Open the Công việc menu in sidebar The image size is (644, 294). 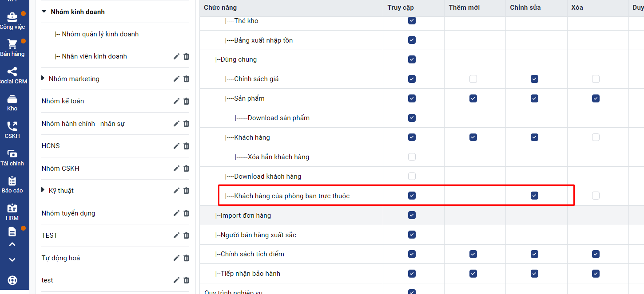(x=12, y=21)
